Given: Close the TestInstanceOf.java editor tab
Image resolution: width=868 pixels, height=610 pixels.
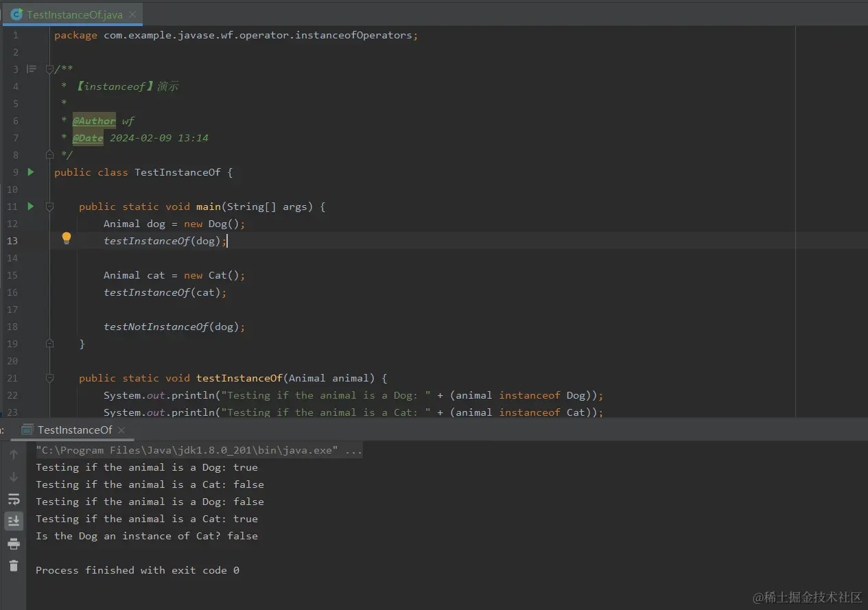Looking at the screenshot, I should [132, 14].
